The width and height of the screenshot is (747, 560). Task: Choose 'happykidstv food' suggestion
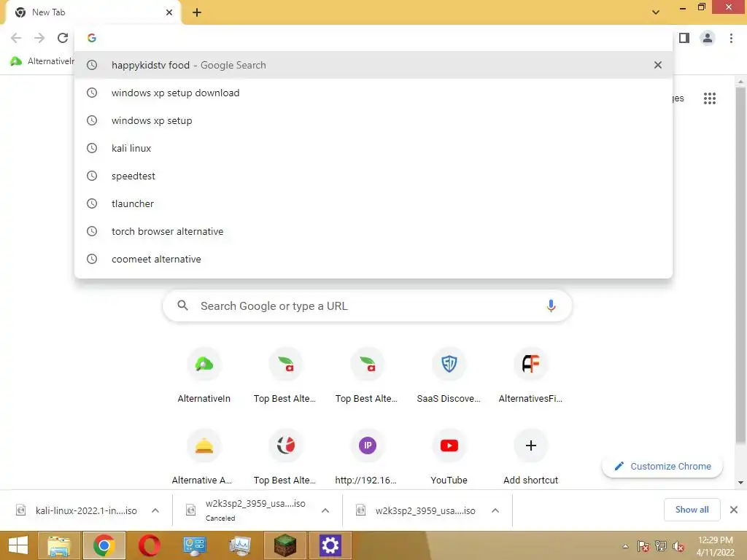373,65
